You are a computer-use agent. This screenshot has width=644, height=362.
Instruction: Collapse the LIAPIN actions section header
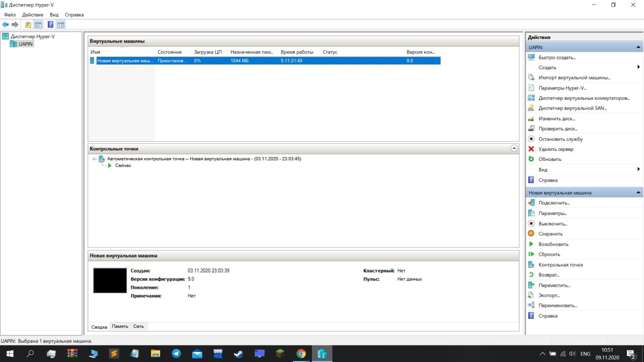click(638, 47)
